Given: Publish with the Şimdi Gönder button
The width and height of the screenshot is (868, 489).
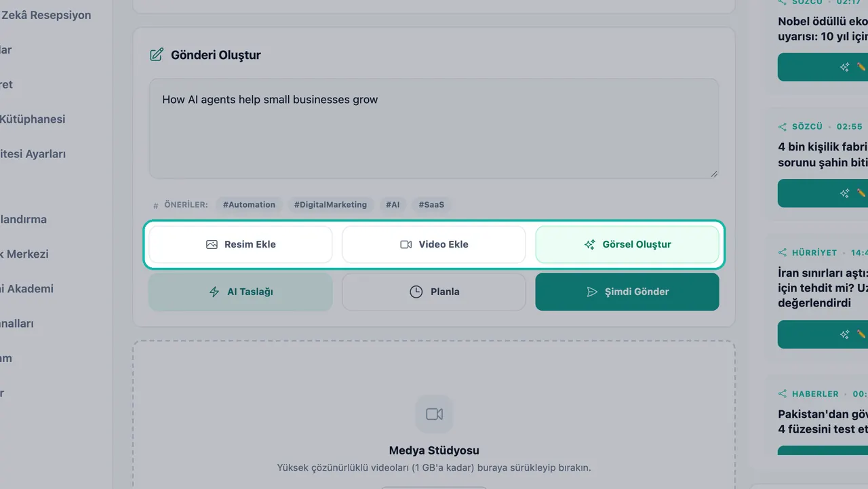Looking at the screenshot, I should [x=627, y=292].
